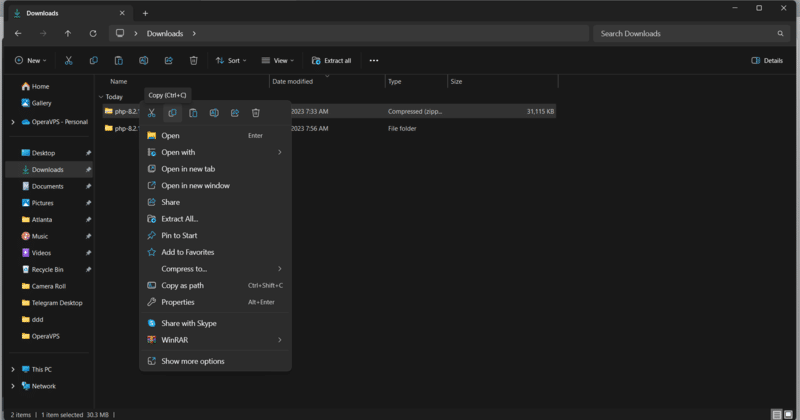Open the three-dots See more toolbar menu

pyautogui.click(x=374, y=60)
